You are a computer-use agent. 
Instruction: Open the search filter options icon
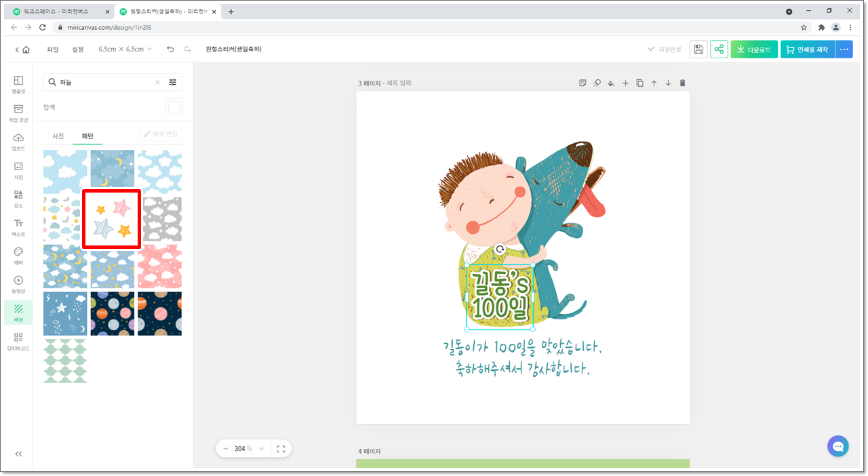(172, 82)
